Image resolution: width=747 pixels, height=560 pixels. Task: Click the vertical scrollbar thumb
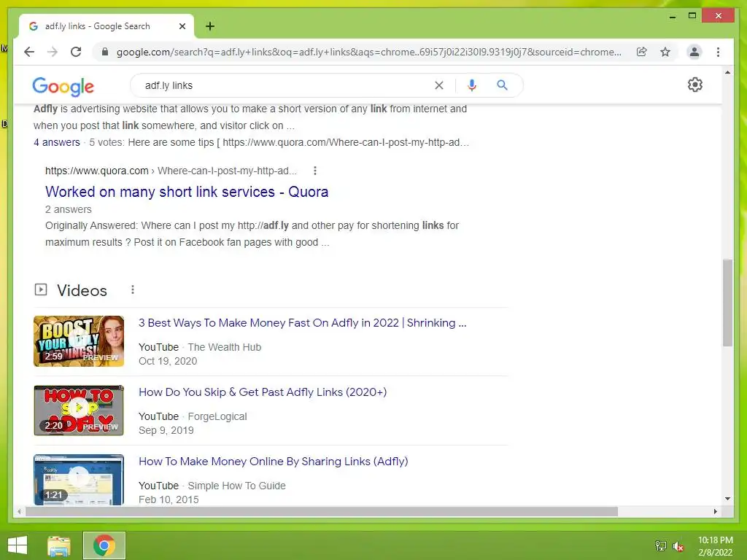pyautogui.click(x=727, y=303)
